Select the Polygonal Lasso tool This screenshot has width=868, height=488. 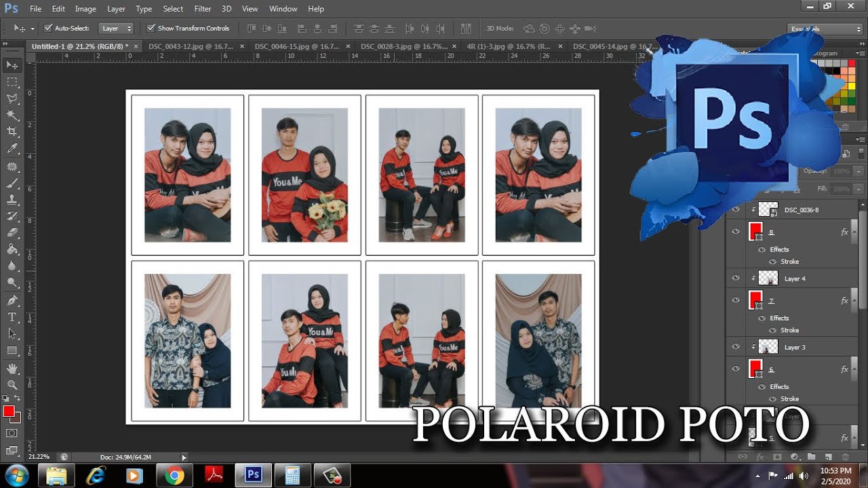click(12, 99)
